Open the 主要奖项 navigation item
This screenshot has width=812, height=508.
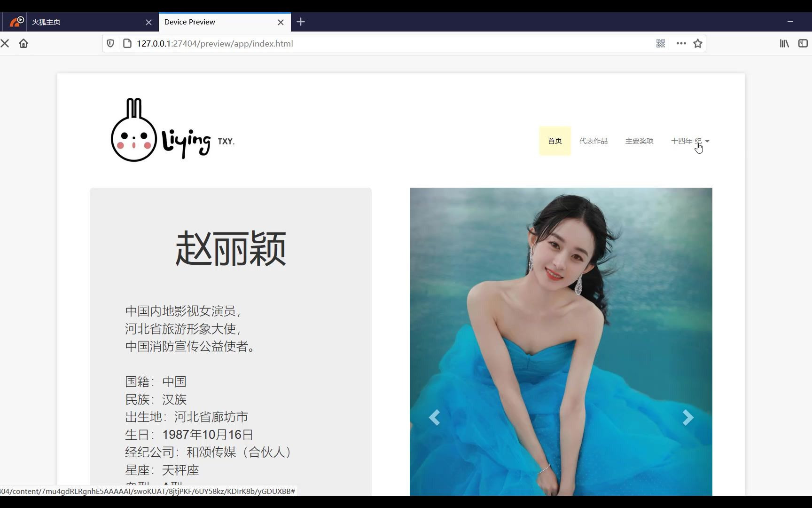point(640,141)
